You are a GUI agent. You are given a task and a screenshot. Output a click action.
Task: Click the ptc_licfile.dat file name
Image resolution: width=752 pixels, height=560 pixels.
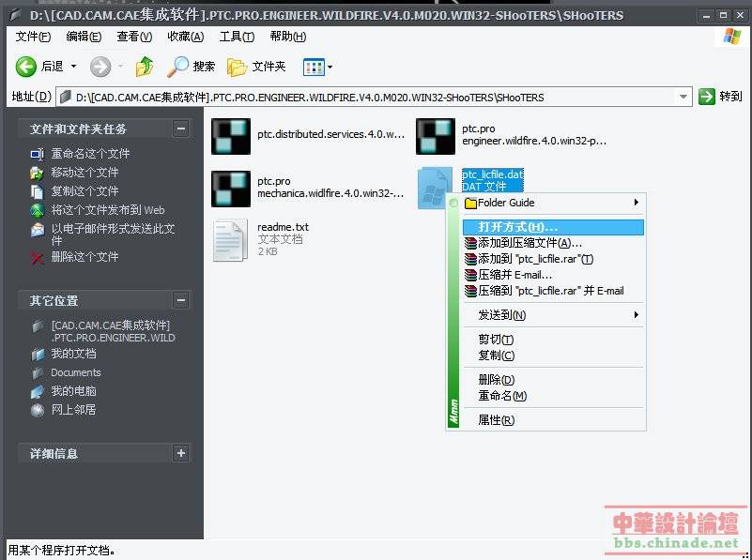[493, 174]
